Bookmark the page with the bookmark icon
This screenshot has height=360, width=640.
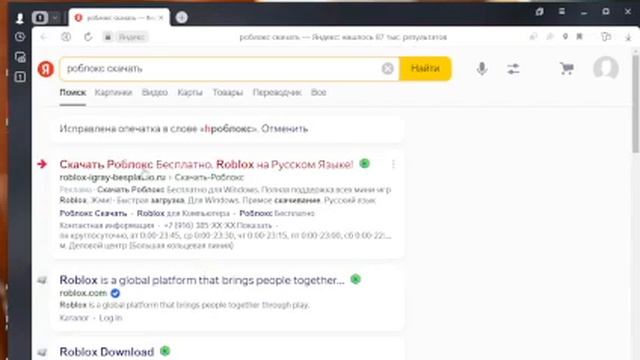(580, 37)
